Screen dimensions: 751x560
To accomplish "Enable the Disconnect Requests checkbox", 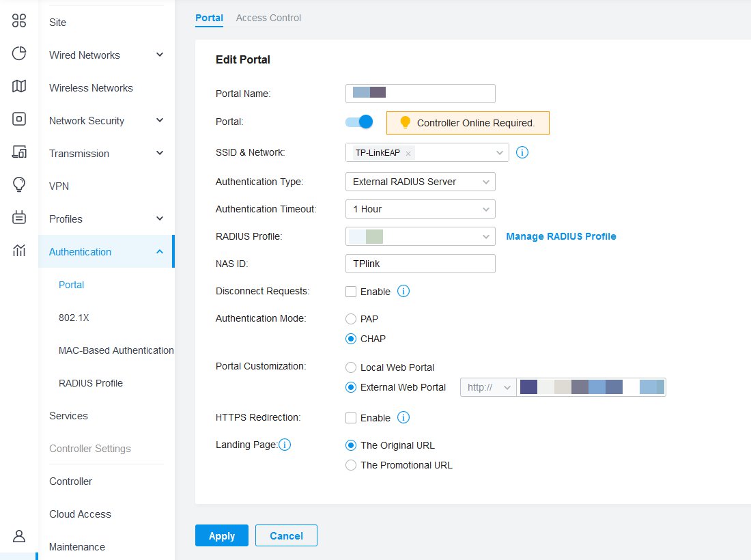I will point(351,292).
